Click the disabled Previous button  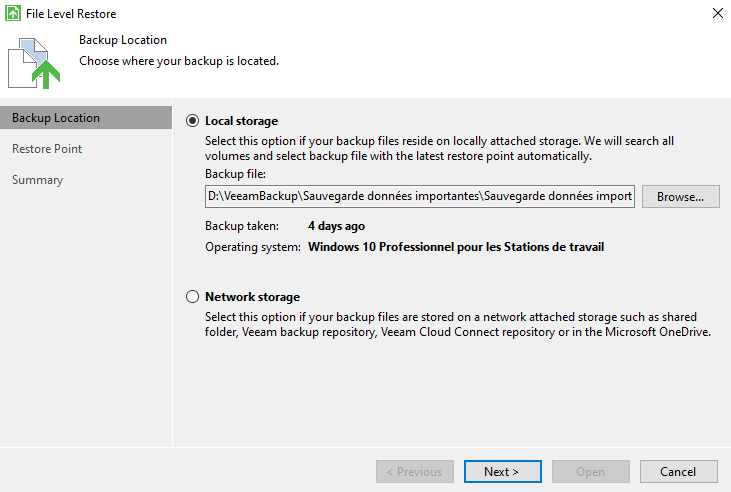(415, 471)
